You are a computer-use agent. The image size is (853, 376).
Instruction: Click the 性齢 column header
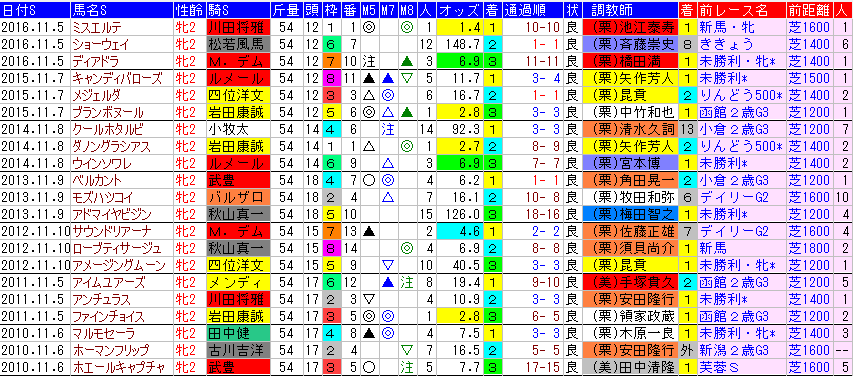tap(189, 9)
